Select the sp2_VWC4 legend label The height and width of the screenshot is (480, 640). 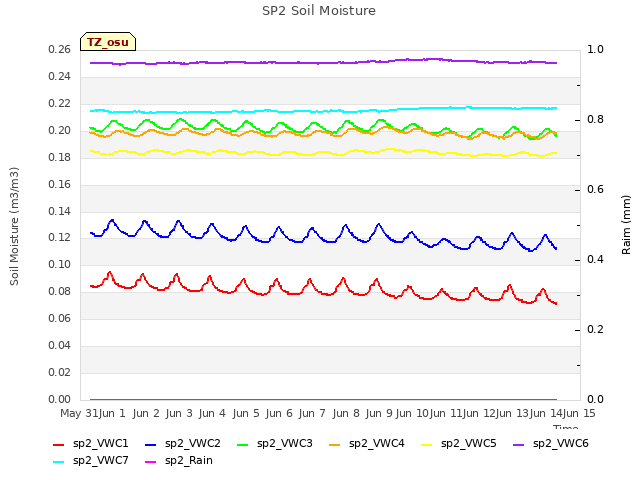(x=376, y=444)
